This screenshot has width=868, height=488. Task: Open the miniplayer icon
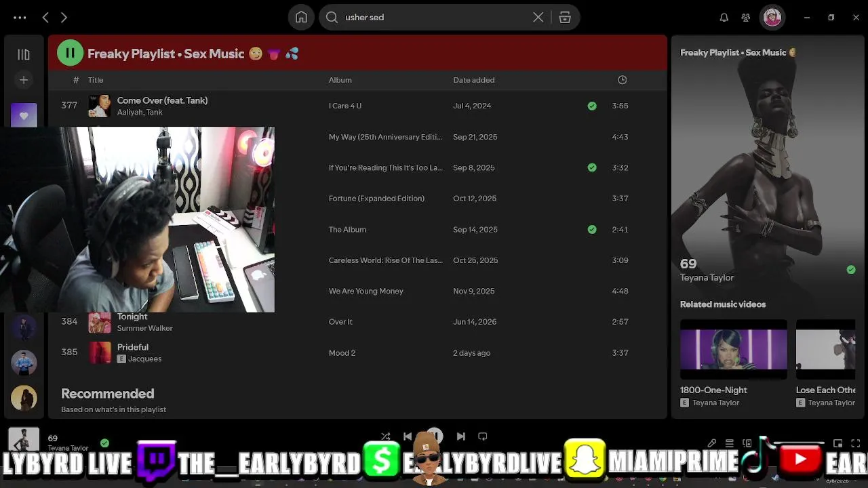(x=838, y=443)
